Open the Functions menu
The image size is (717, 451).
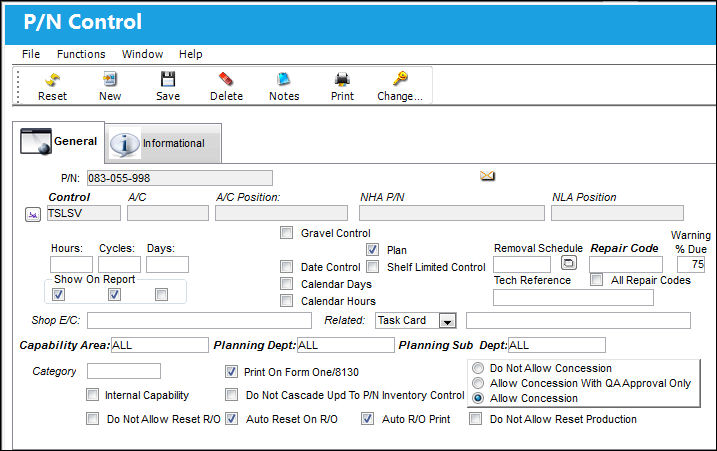point(81,54)
